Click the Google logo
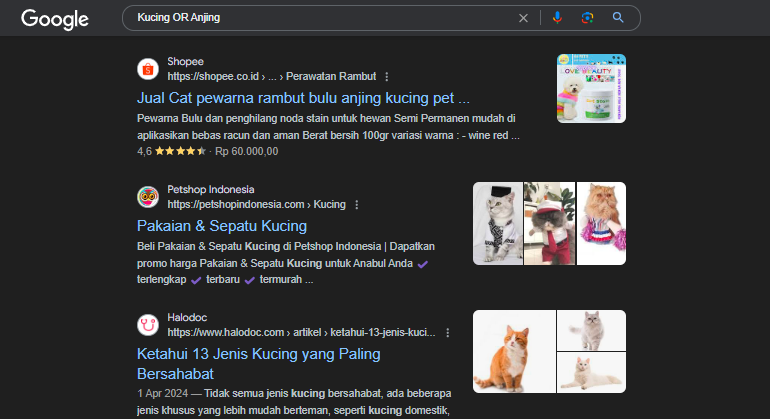This screenshot has height=419, width=770. [x=55, y=19]
